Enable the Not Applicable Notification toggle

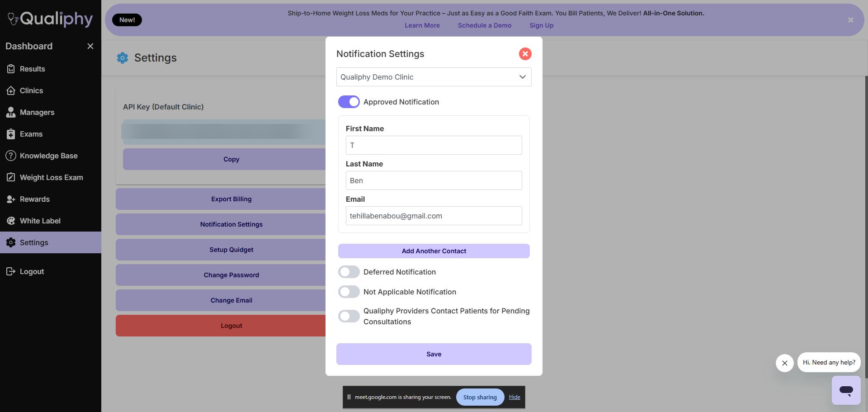(x=349, y=292)
